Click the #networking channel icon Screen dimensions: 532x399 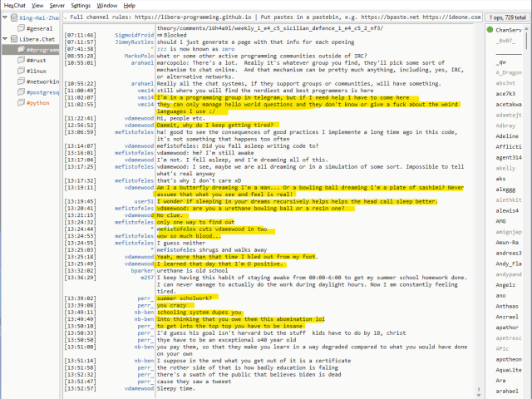21,82
